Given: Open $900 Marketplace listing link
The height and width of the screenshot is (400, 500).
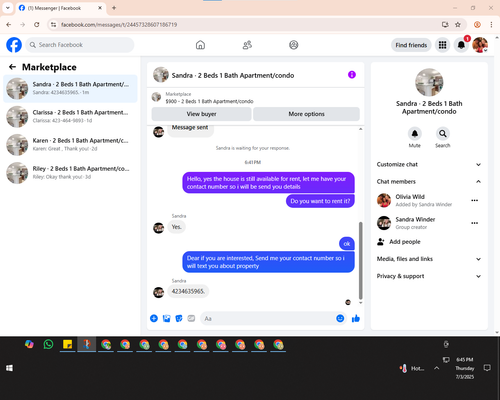Looking at the screenshot, I should coord(209,101).
